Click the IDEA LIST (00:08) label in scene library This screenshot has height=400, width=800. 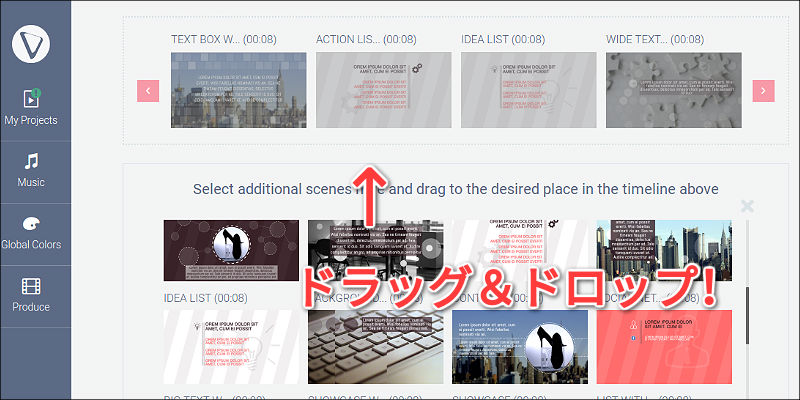point(206,298)
